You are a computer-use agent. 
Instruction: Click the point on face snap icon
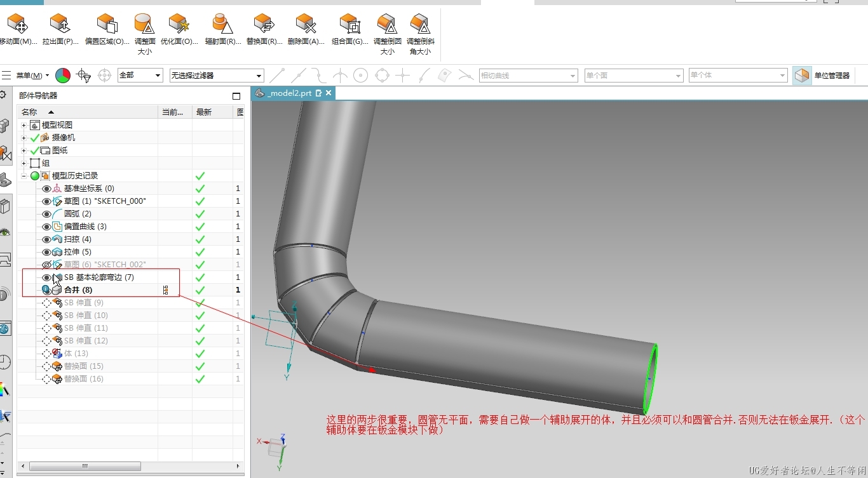[445, 75]
